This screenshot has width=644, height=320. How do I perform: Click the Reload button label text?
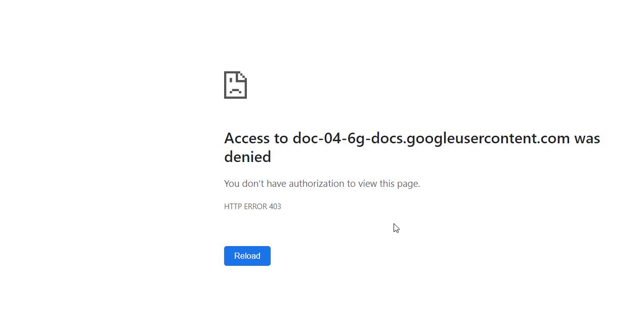(x=247, y=256)
